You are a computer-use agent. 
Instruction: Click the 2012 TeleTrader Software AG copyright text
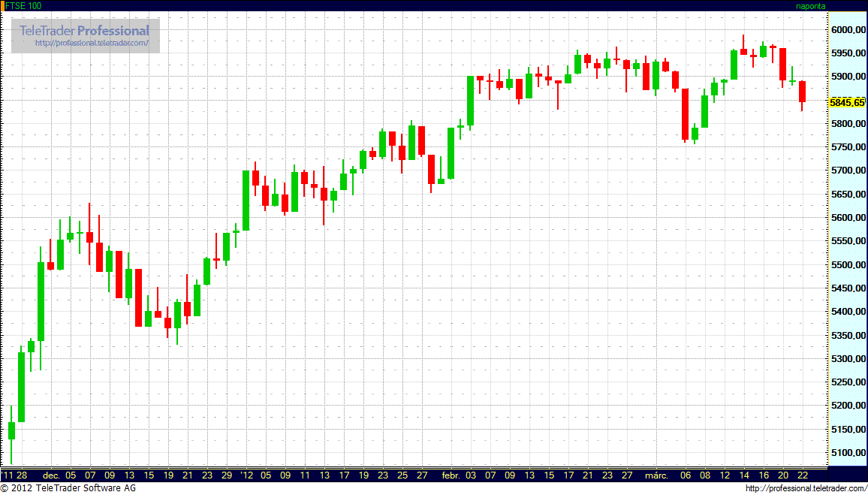pyautogui.click(x=68, y=489)
